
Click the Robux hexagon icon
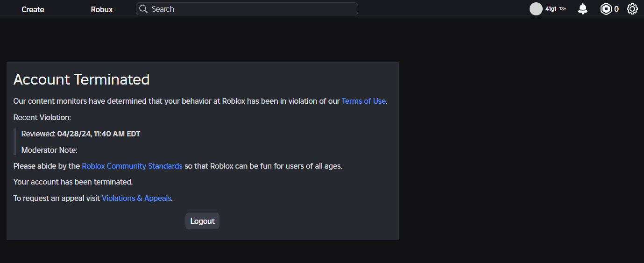[606, 9]
